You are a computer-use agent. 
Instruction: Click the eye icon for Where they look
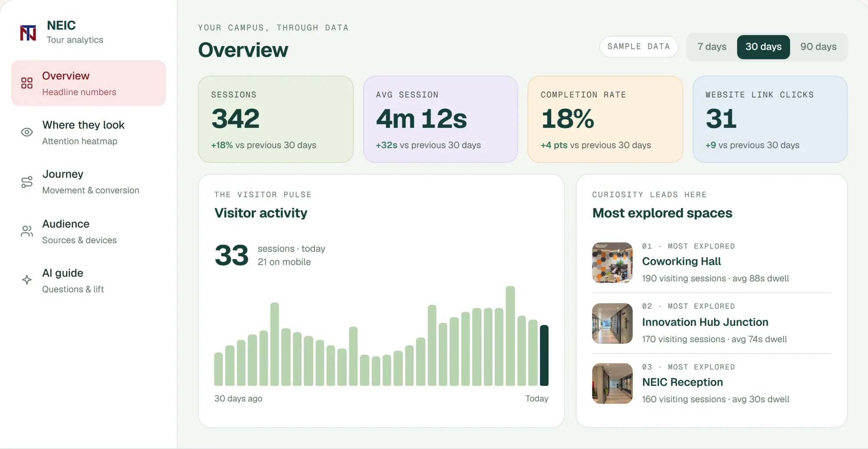point(27,132)
